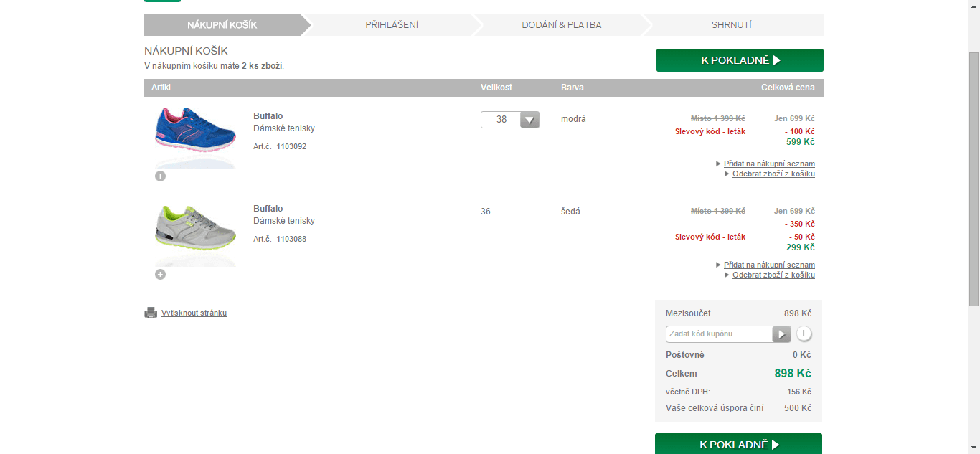
Task: Click the Celková cena column header
Action: click(x=788, y=88)
